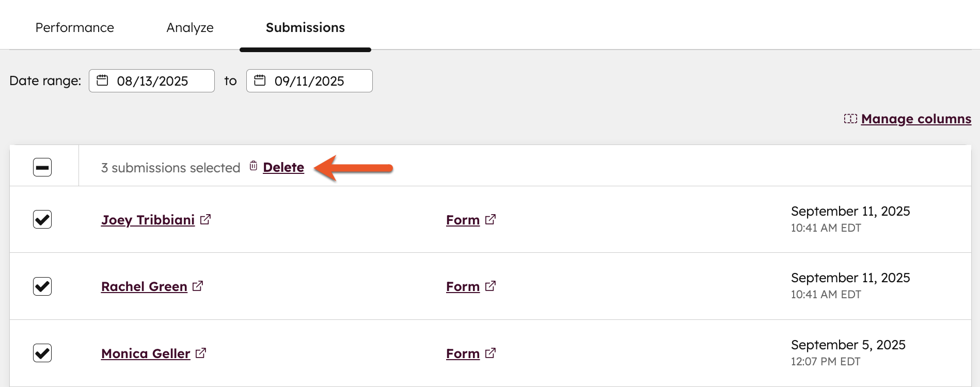Switch to the Analyze tab
Screen dimensions: 980x387
click(x=190, y=27)
